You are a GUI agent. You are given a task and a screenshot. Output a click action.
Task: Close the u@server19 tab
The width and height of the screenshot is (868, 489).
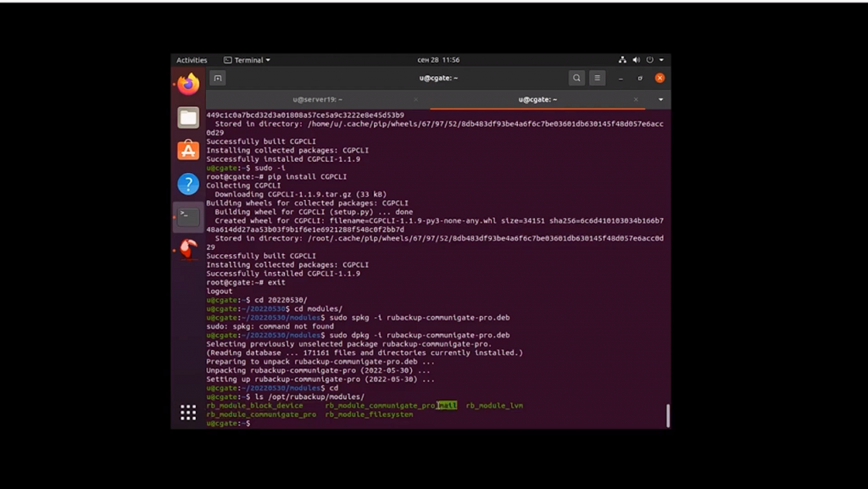415,99
